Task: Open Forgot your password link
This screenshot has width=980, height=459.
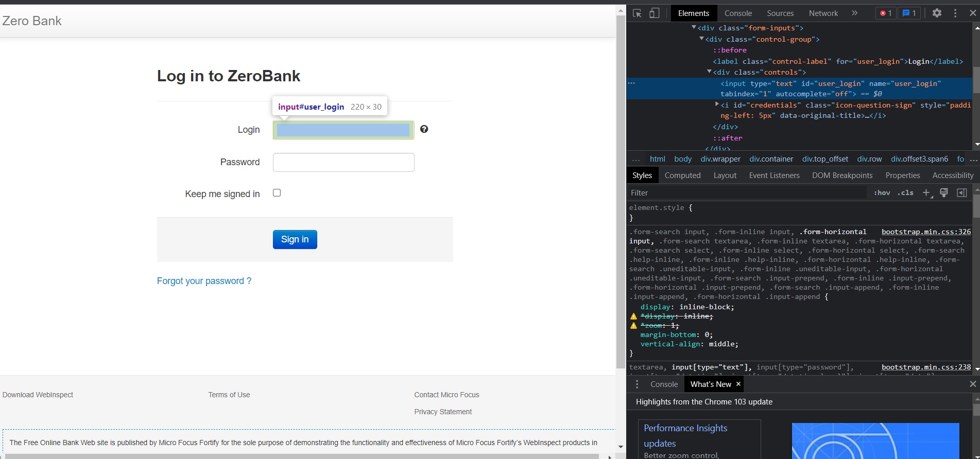Action: tap(204, 281)
